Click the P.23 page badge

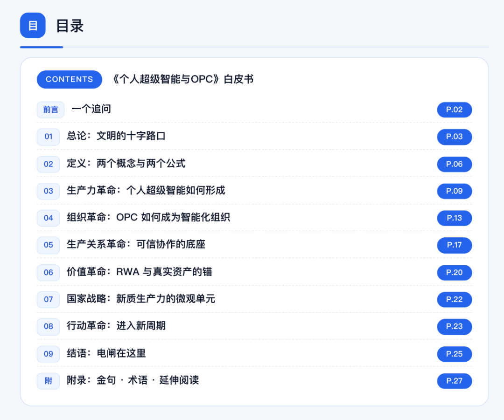455,327
